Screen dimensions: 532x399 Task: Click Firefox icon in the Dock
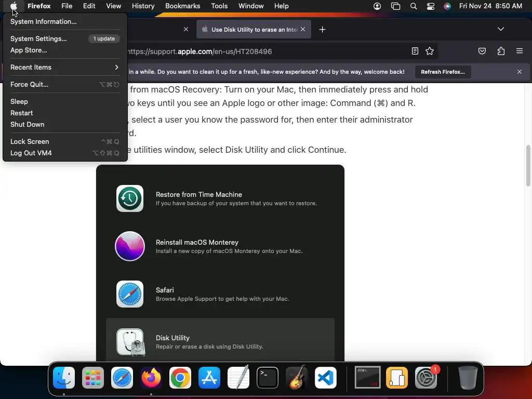[151, 378]
